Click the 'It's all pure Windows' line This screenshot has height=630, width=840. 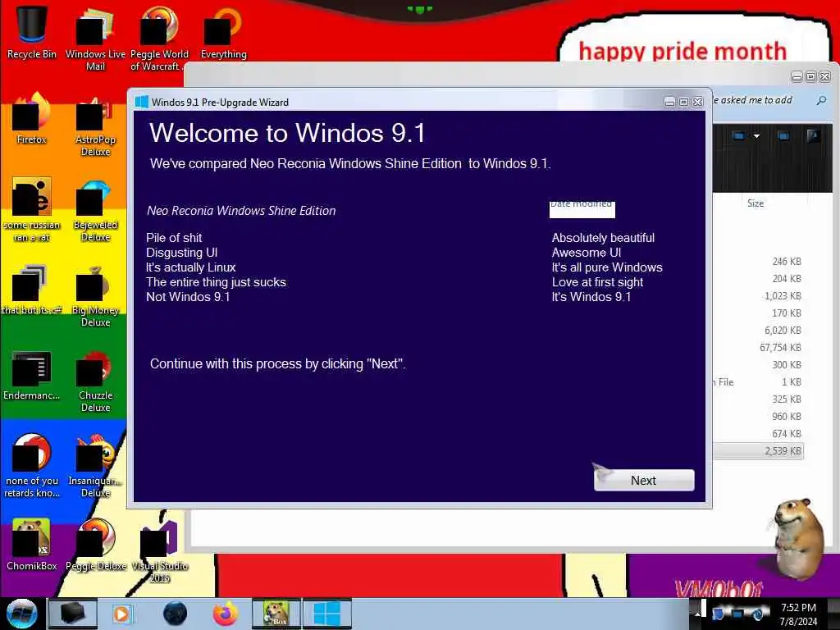[607, 267]
